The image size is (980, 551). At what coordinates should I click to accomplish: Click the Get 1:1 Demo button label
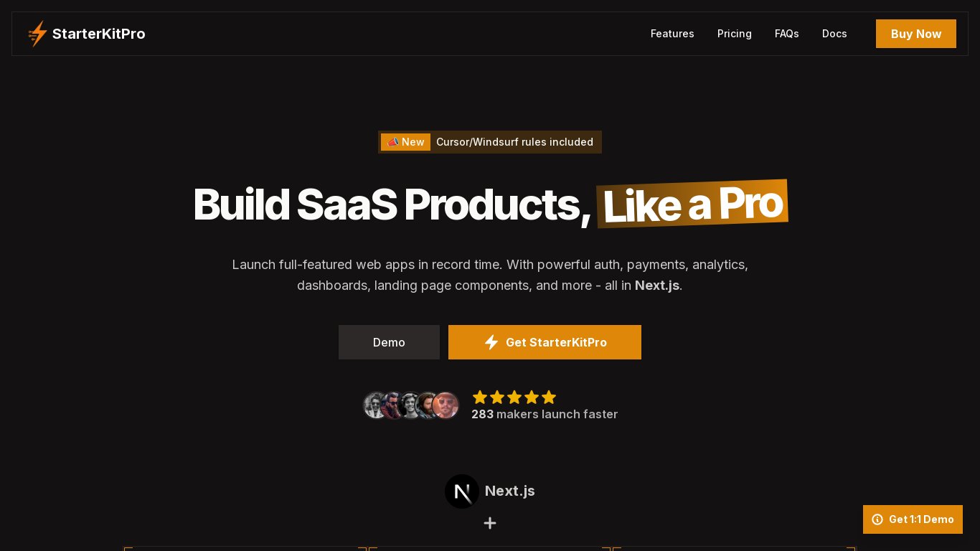tap(921, 519)
